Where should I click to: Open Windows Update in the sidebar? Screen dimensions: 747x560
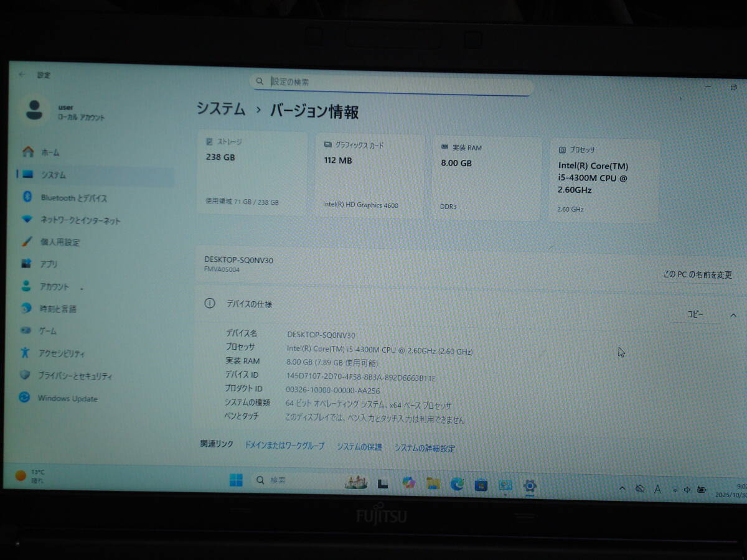67,398
